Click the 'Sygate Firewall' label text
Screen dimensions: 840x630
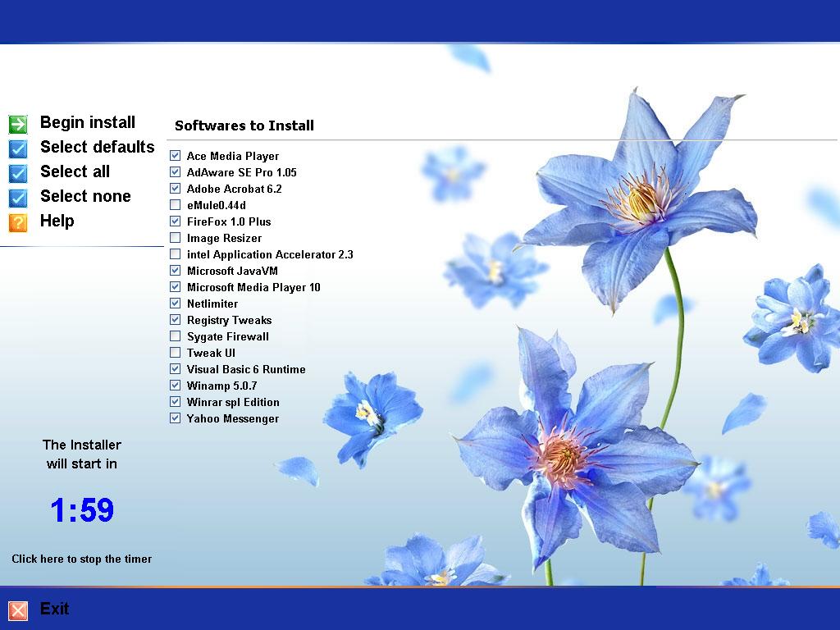(x=228, y=336)
